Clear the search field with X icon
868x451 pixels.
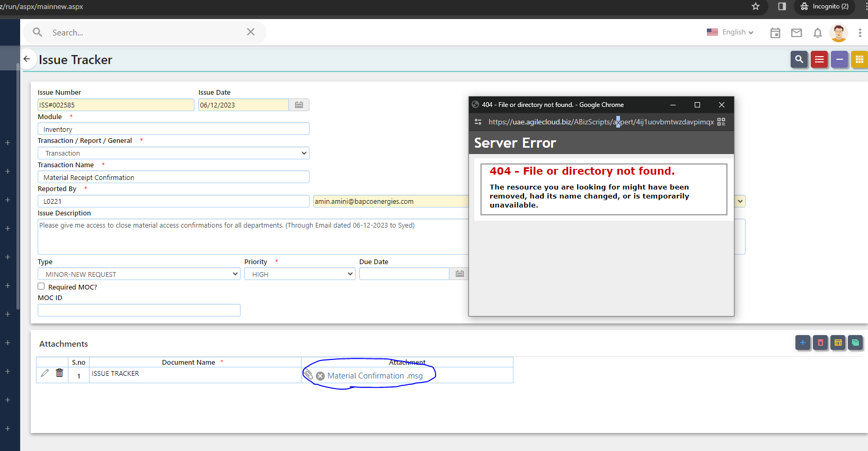(251, 32)
